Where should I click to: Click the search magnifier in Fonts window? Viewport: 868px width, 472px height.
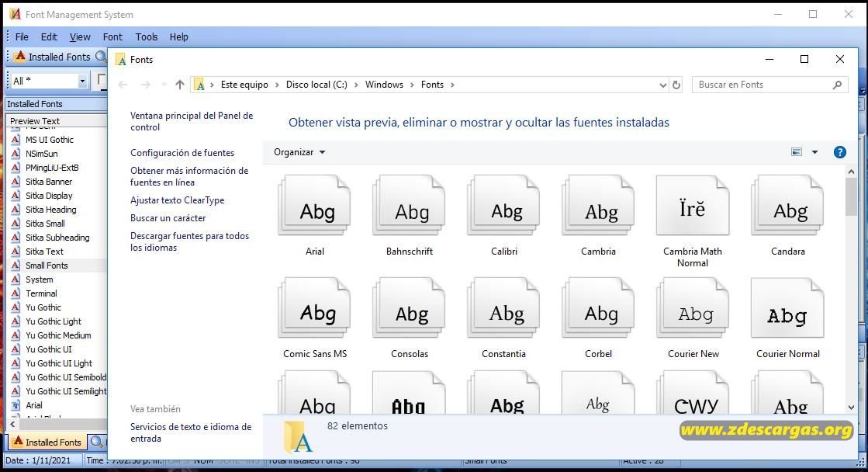[837, 85]
